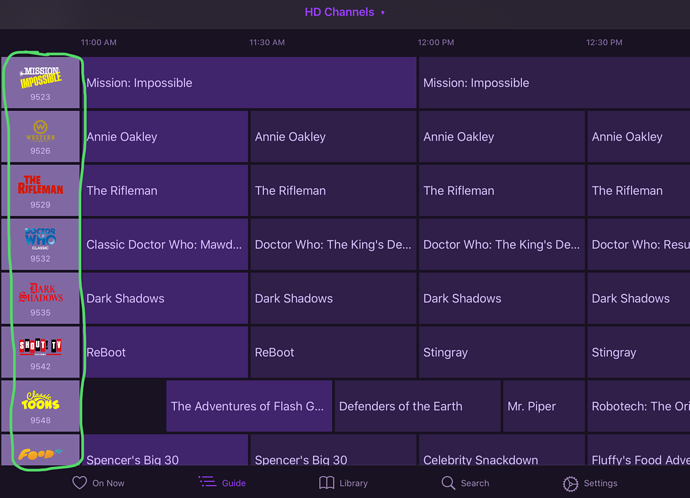
Task: Select Doctor Who Classic channel 9532 logo
Action: coord(40,245)
